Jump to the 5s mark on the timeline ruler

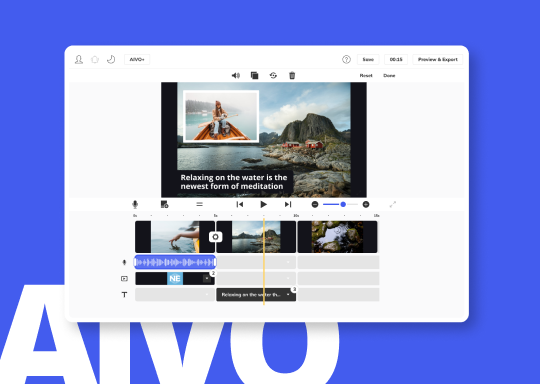click(216, 216)
